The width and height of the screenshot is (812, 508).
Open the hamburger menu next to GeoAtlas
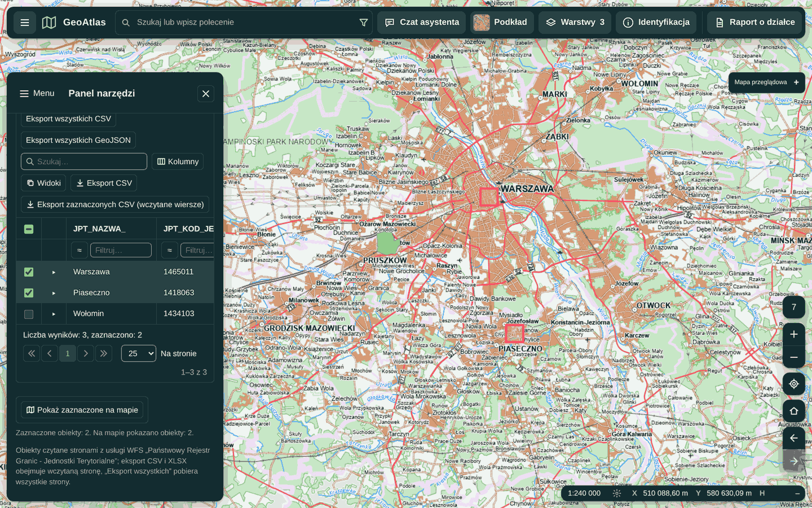(x=25, y=23)
